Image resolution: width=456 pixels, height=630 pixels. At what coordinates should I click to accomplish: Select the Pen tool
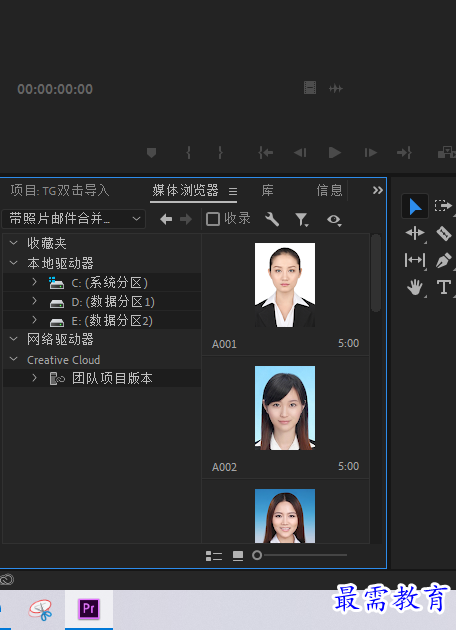444,260
